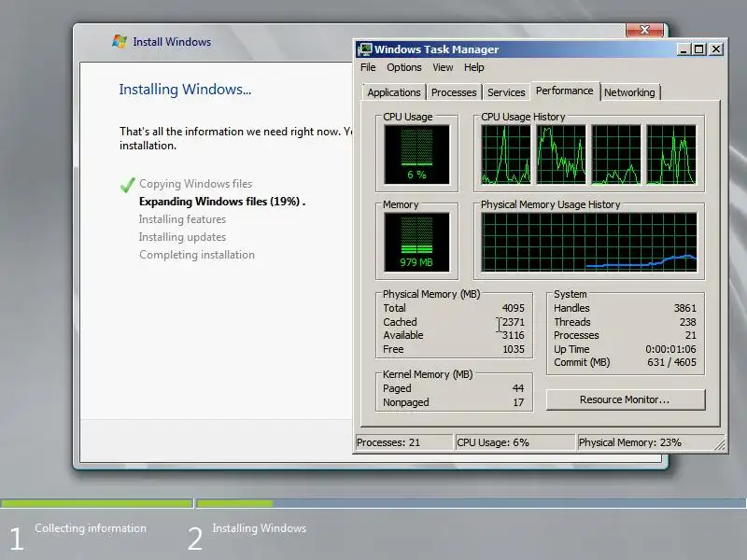Open the Options menu in Task Manager
Image resolution: width=747 pixels, height=560 pixels.
[x=404, y=67]
